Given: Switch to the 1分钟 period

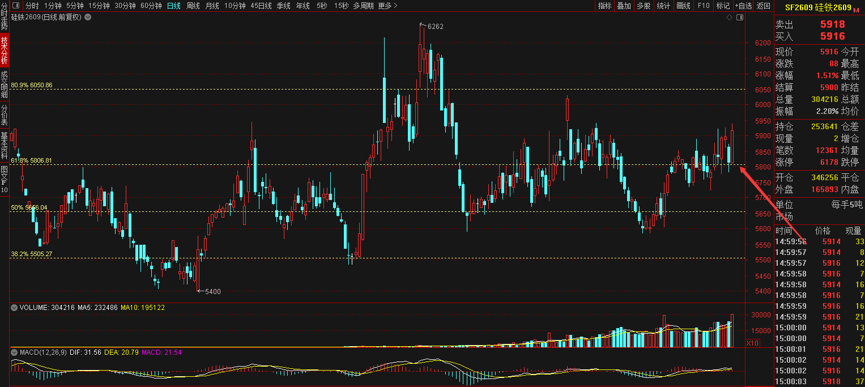Looking at the screenshot, I should pos(54,6).
